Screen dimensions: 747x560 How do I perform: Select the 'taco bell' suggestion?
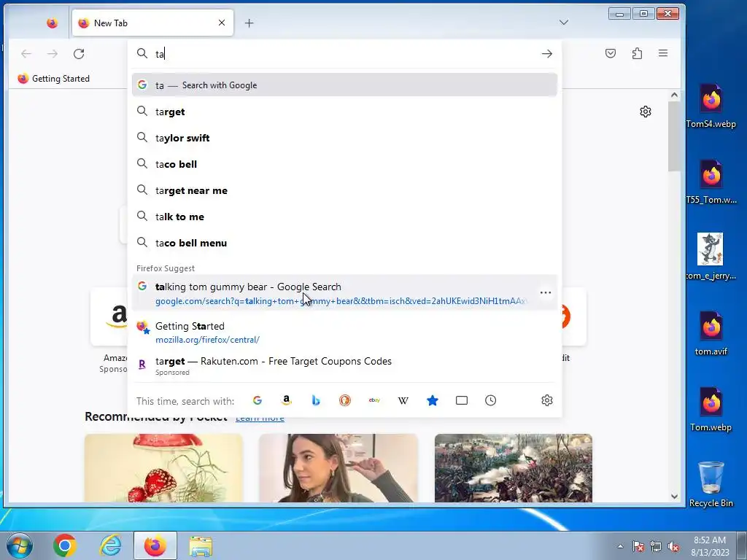click(x=344, y=164)
